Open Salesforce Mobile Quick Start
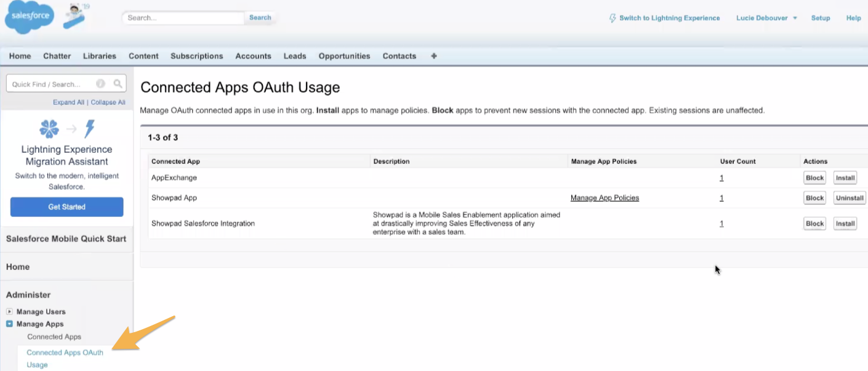The image size is (868, 371). click(x=66, y=238)
